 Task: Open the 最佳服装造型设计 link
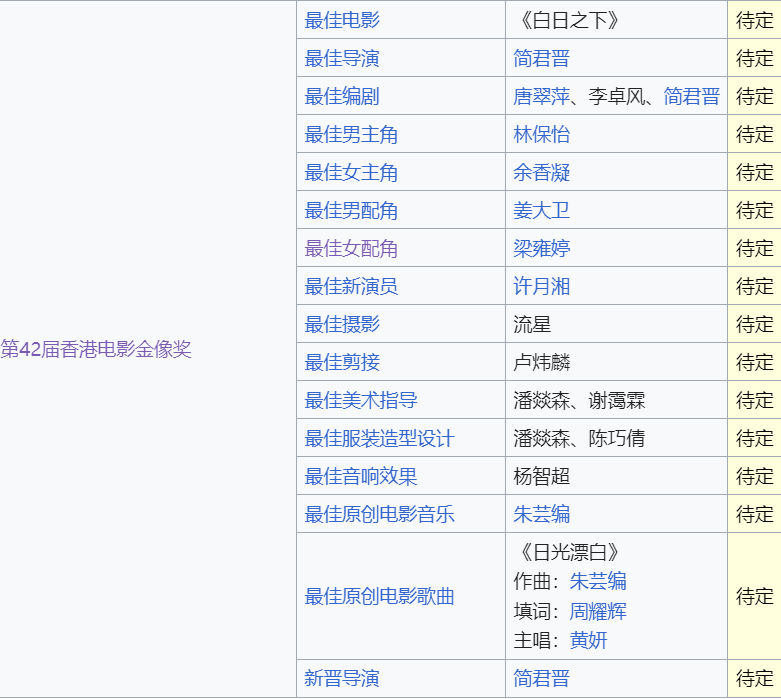(379, 438)
